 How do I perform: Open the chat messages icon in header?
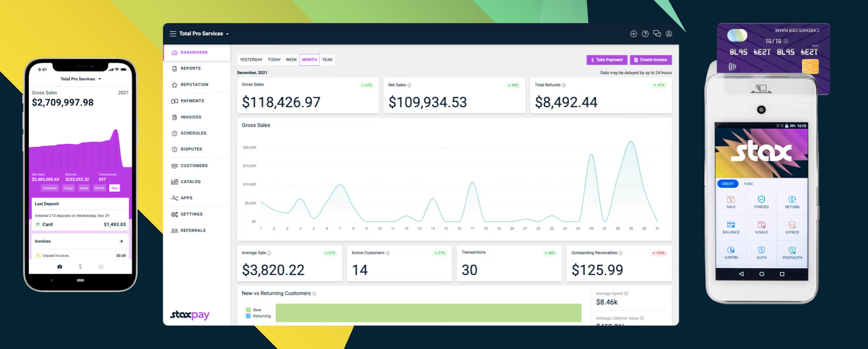click(657, 34)
